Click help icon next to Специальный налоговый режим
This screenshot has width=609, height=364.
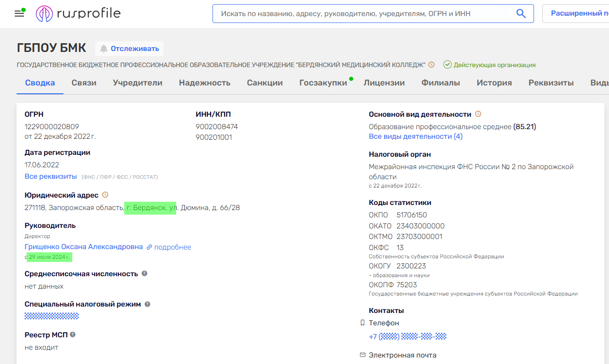coord(148,304)
